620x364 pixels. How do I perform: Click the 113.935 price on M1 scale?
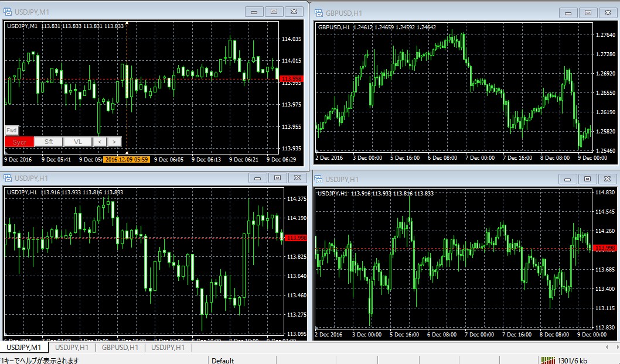pos(291,149)
